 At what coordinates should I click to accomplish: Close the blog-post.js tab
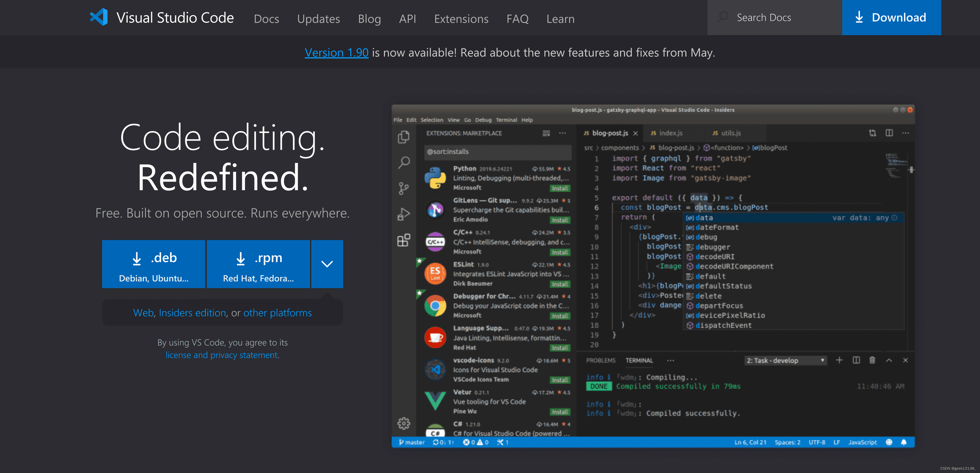tap(635, 133)
